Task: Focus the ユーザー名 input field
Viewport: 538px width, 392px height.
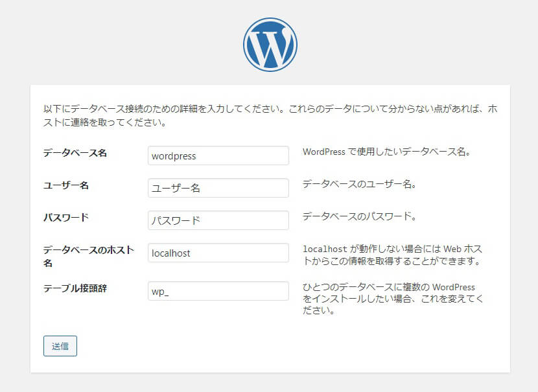Action: click(218, 188)
